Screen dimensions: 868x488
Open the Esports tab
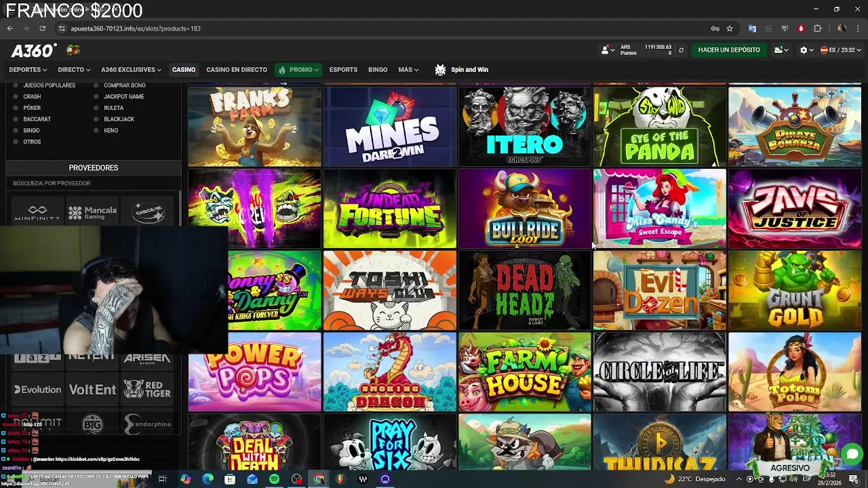click(x=343, y=70)
